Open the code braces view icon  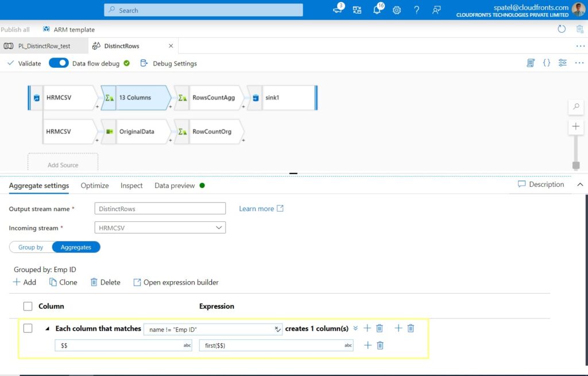547,63
